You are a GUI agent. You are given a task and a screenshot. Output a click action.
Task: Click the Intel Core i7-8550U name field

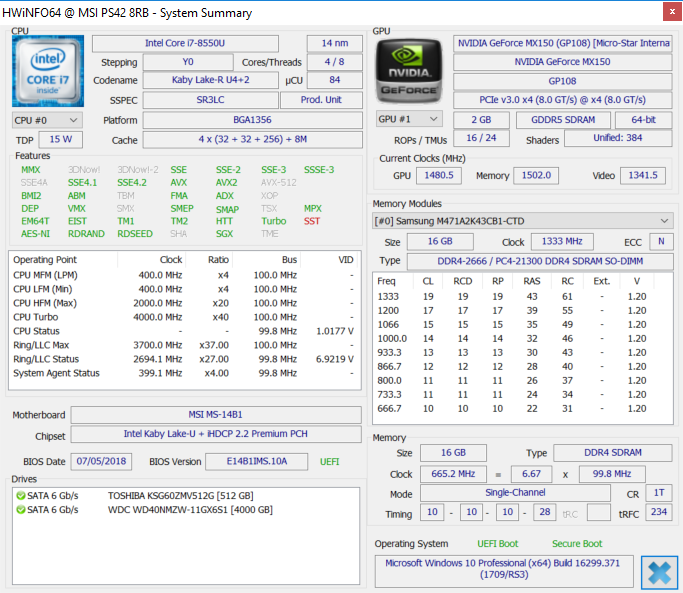(185, 43)
